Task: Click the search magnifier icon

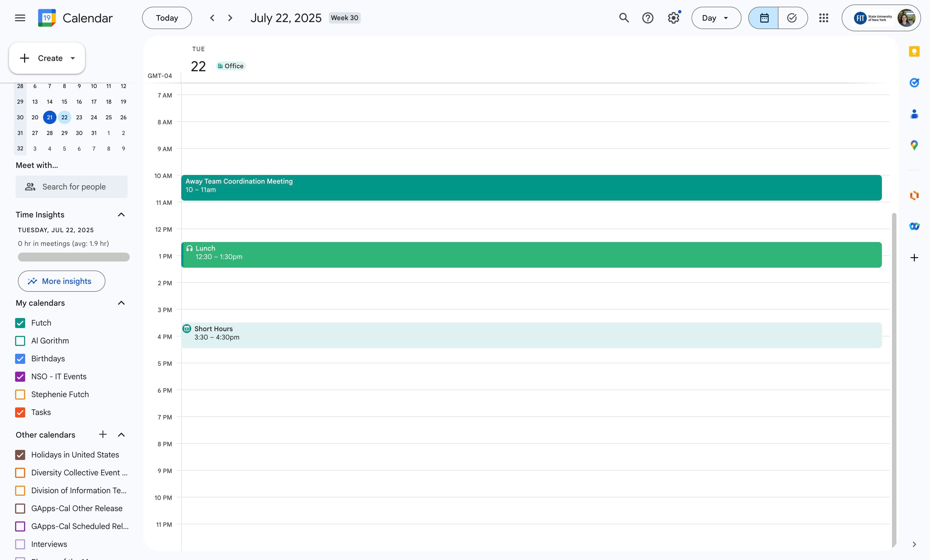Action: click(x=624, y=18)
